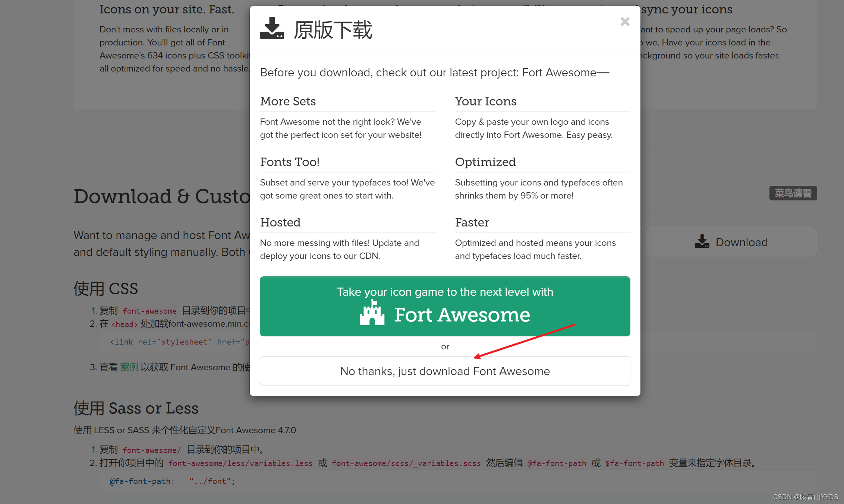This screenshot has height=504, width=844.
Task: Click the Fort Awesome castle icon
Action: (372, 313)
